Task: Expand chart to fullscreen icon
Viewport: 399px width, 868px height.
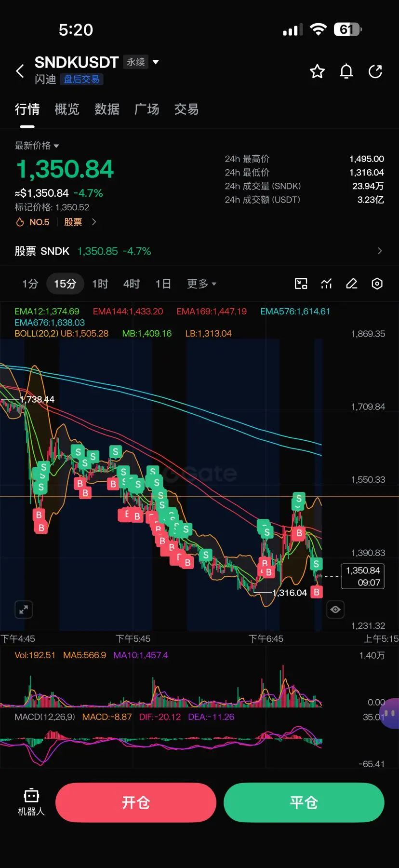Action: 23,610
